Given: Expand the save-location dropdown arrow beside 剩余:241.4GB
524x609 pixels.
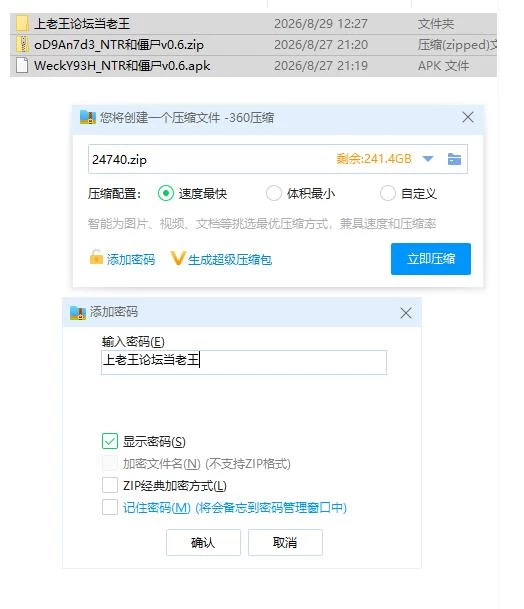Looking at the screenshot, I should [428, 159].
